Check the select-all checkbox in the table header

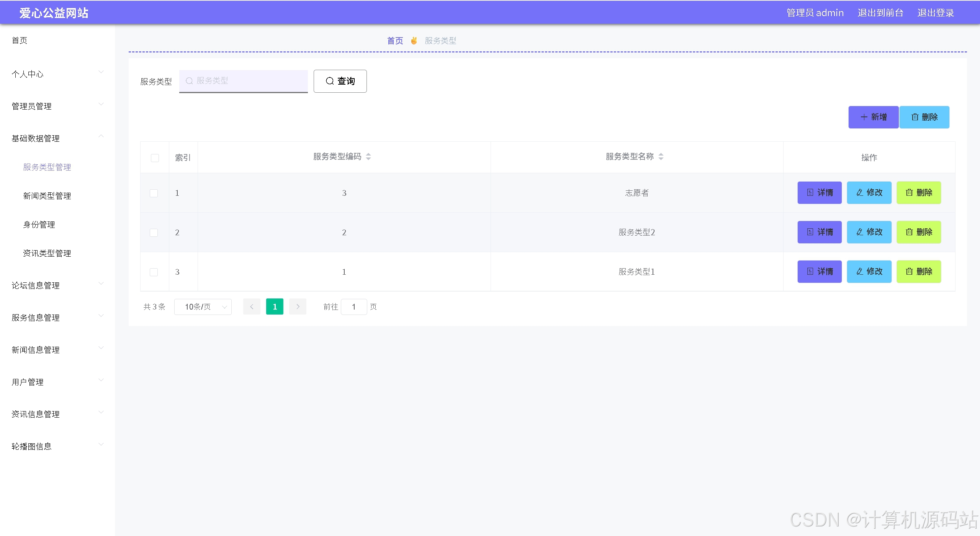155,158
